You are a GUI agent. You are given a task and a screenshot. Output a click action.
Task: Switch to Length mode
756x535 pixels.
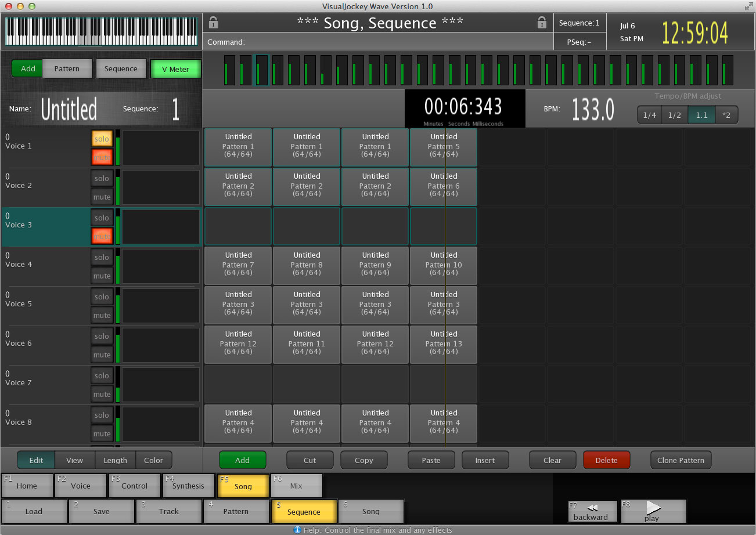[116, 460]
